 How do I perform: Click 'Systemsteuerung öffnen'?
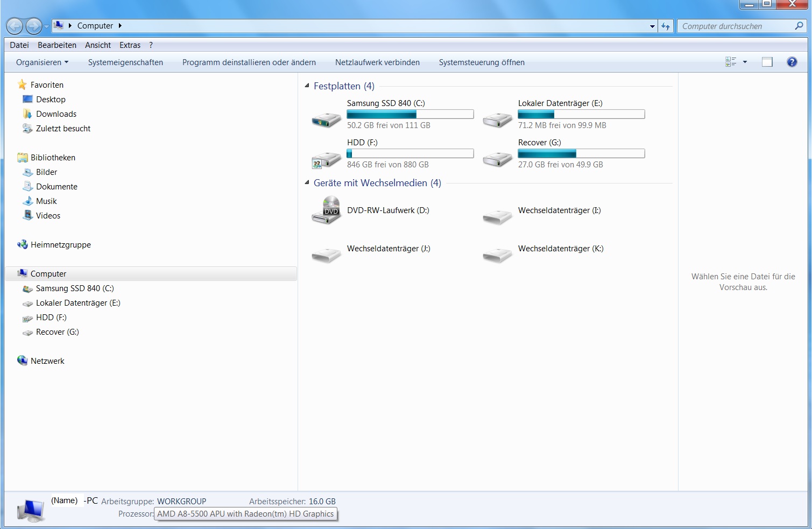pyautogui.click(x=482, y=62)
